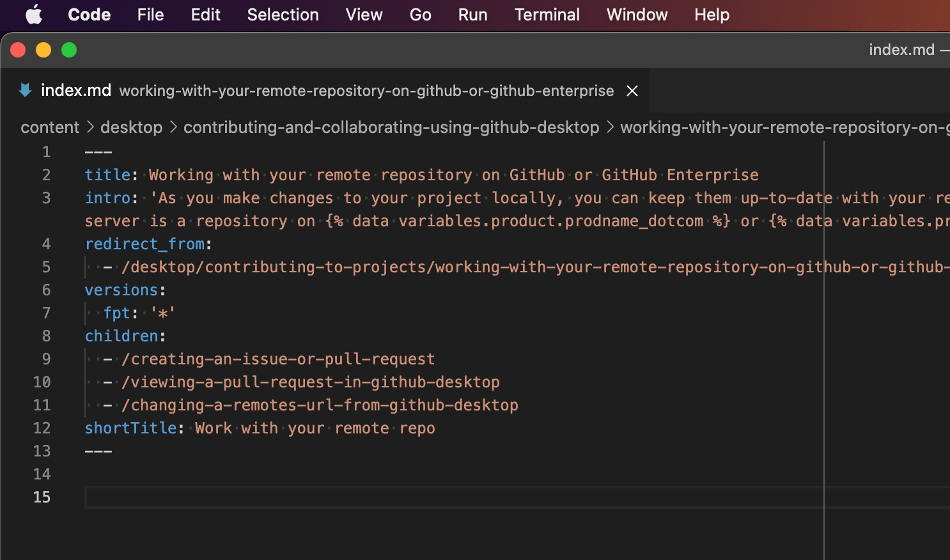Image resolution: width=950 pixels, height=560 pixels.
Task: Open the View menu
Action: [x=364, y=14]
